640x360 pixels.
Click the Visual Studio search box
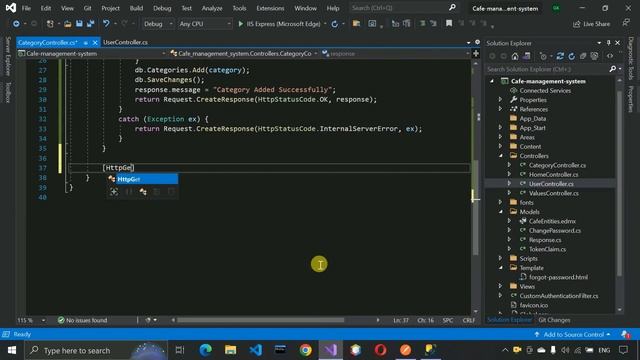coord(403,8)
